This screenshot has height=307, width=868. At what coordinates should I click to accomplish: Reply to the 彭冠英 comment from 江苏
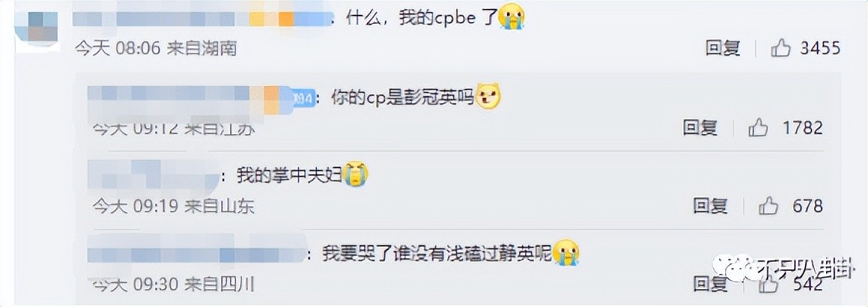700,129
